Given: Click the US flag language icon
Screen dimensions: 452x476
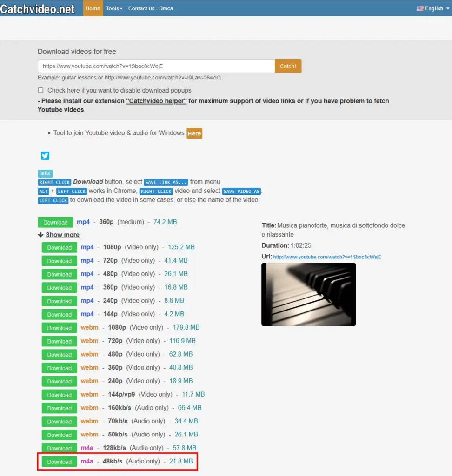Looking at the screenshot, I should tap(420, 8).
